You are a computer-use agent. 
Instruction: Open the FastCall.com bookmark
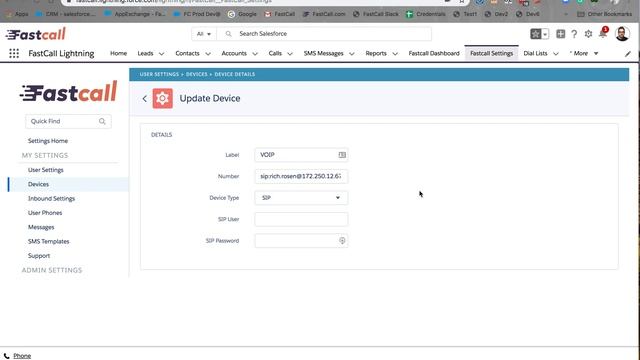pos(324,14)
